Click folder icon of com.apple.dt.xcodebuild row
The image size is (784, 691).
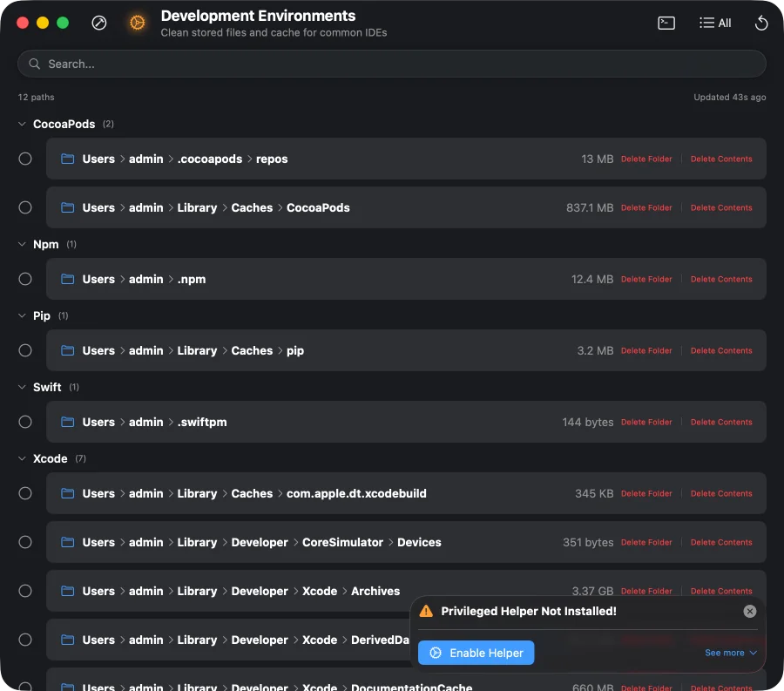[x=67, y=493]
